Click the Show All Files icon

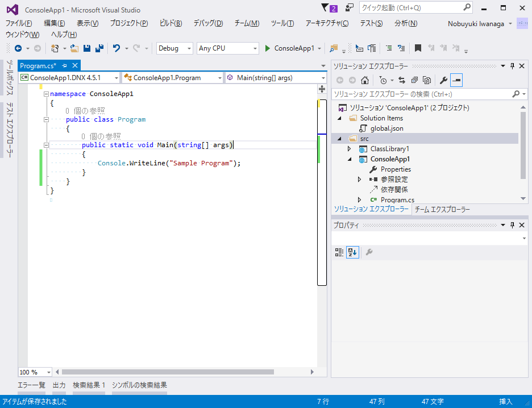pyautogui.click(x=427, y=80)
